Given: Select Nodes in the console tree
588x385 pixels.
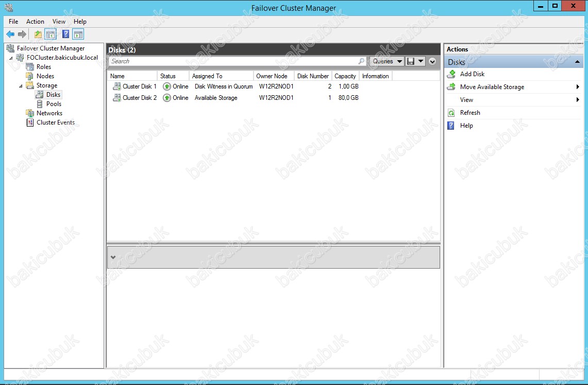Looking at the screenshot, I should [x=45, y=76].
